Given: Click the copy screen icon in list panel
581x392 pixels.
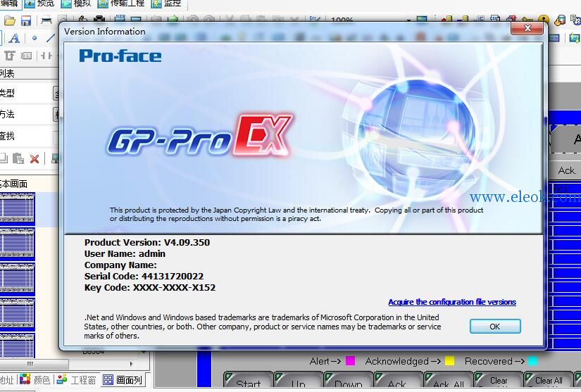Looking at the screenshot, I should click(x=4, y=158).
